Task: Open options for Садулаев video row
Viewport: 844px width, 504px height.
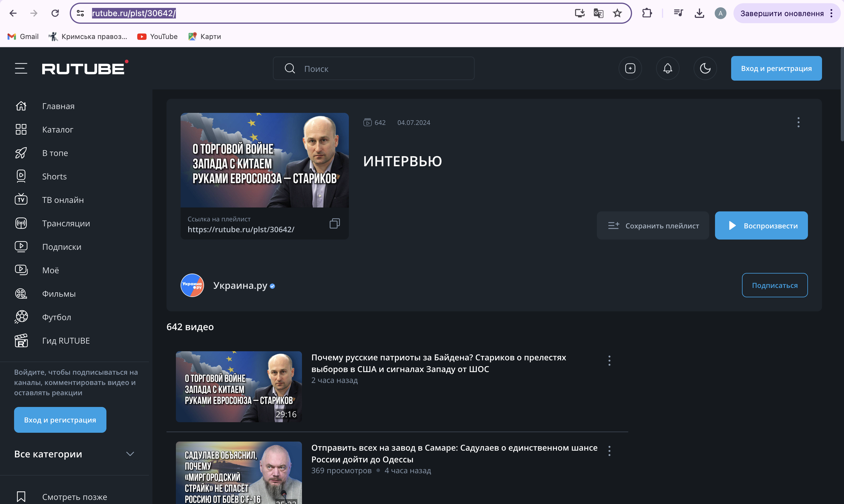Action: coord(609,451)
